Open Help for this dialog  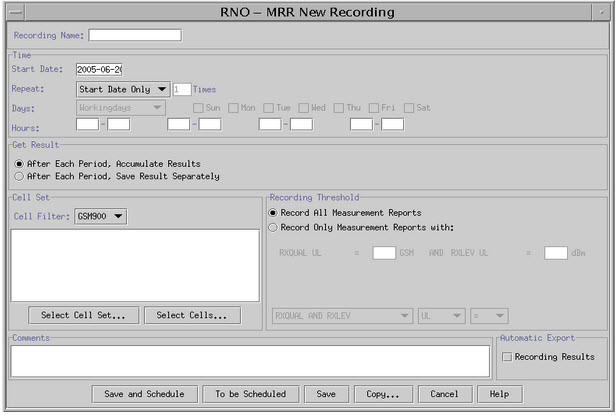click(x=499, y=394)
